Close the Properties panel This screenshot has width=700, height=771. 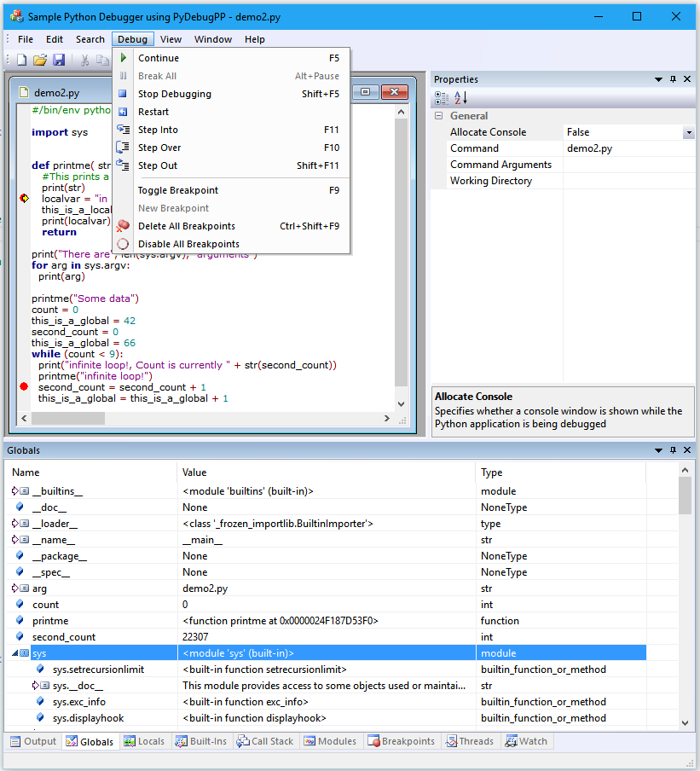687,79
